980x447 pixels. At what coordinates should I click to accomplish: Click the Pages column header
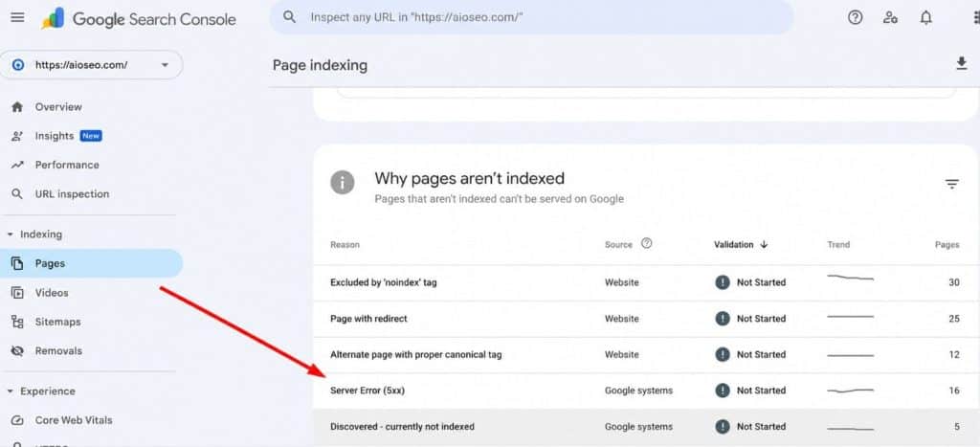pyautogui.click(x=947, y=244)
